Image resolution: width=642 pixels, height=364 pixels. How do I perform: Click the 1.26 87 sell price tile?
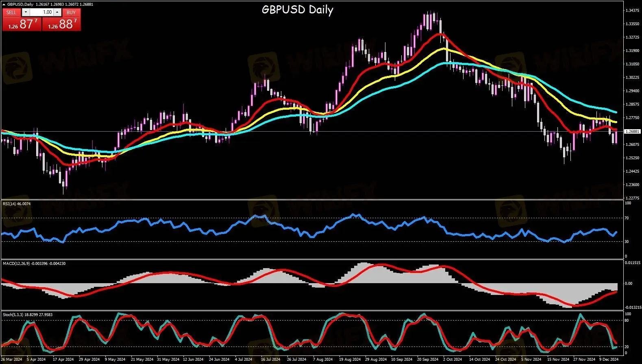point(22,24)
